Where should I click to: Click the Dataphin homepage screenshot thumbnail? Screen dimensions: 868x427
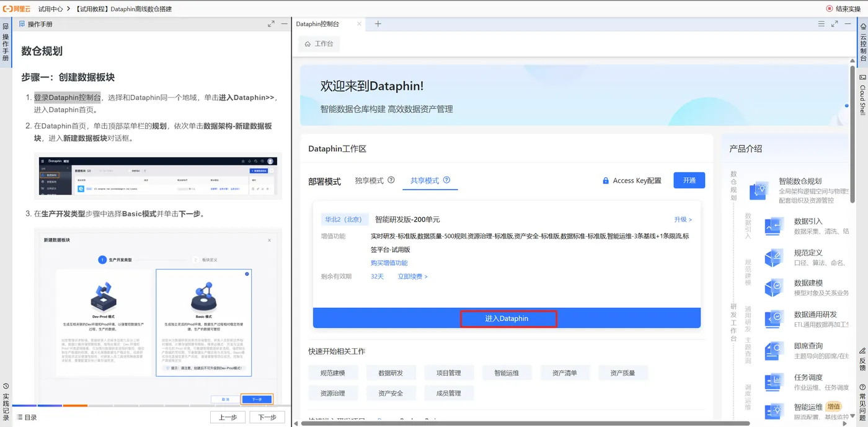tap(158, 176)
